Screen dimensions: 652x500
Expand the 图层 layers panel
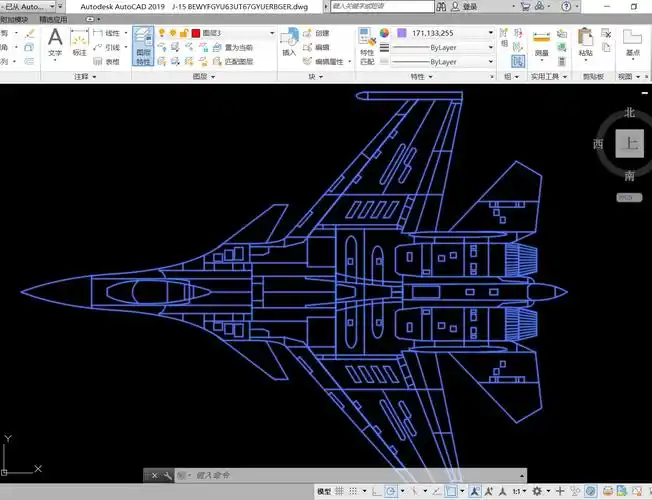[204, 77]
